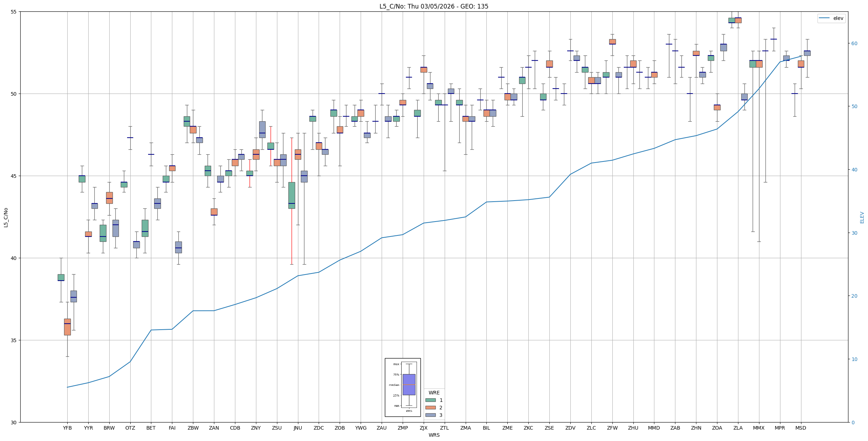Viewport: 868px width, 441px height.
Task: Click the L5_C/No y-axis label
Action: tap(6, 217)
